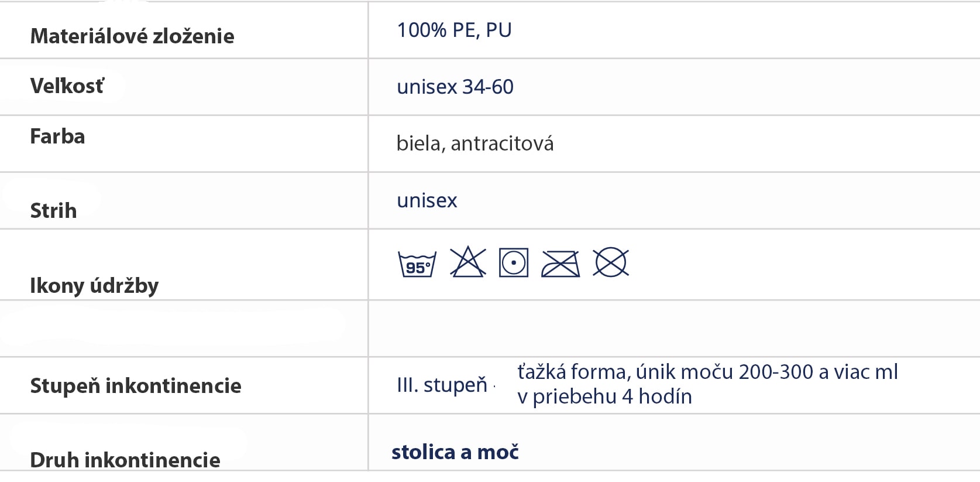This screenshot has width=980, height=482.
Task: Click the do-not-dry-clean crossed circle icon
Action: click(x=610, y=262)
